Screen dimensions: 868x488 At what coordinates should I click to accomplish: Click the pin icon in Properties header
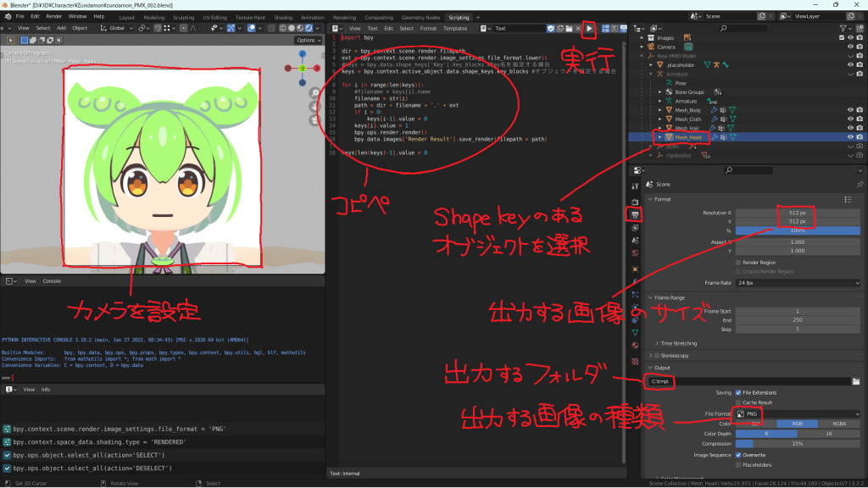click(x=859, y=184)
